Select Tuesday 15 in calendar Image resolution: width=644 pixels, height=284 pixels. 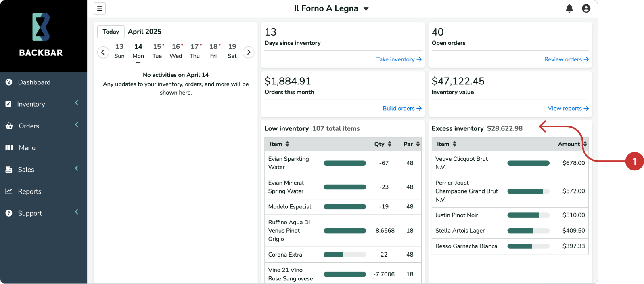pos(157,51)
